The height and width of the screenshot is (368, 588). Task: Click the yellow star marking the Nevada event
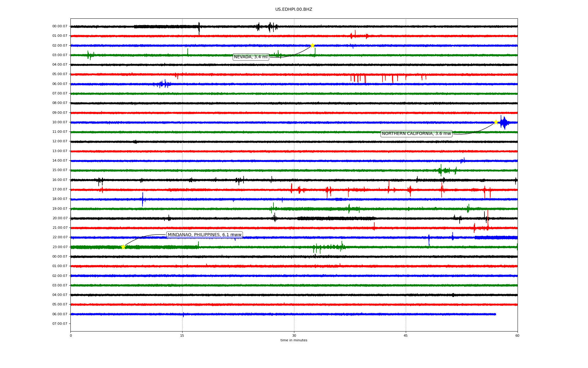point(312,45)
